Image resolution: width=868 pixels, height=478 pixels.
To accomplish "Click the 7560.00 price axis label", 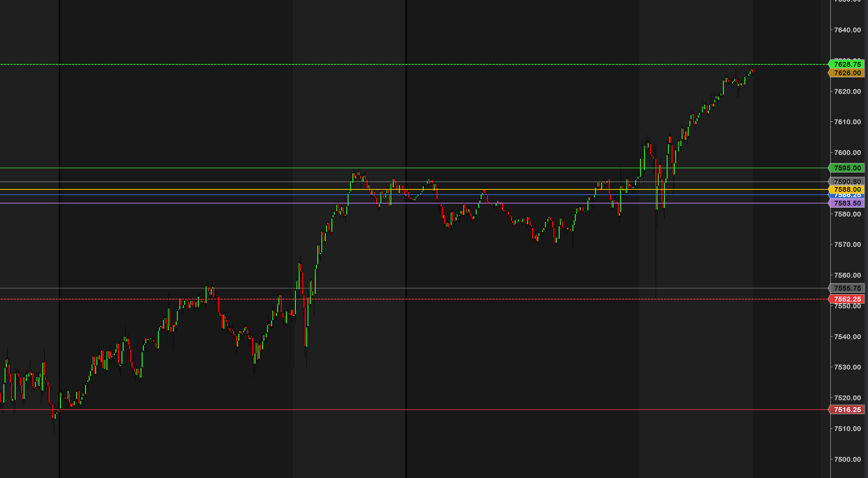I will point(847,275).
